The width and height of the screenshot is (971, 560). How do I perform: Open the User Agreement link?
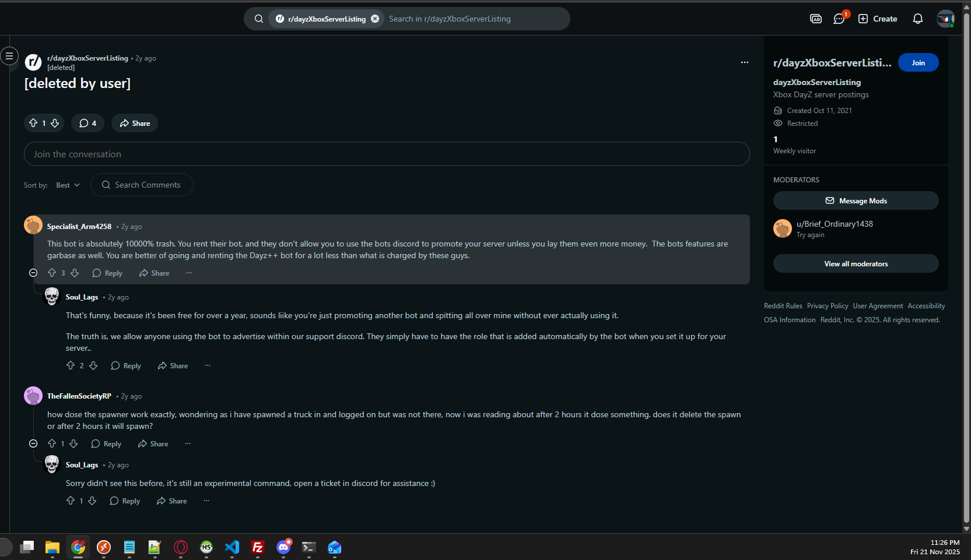(878, 306)
